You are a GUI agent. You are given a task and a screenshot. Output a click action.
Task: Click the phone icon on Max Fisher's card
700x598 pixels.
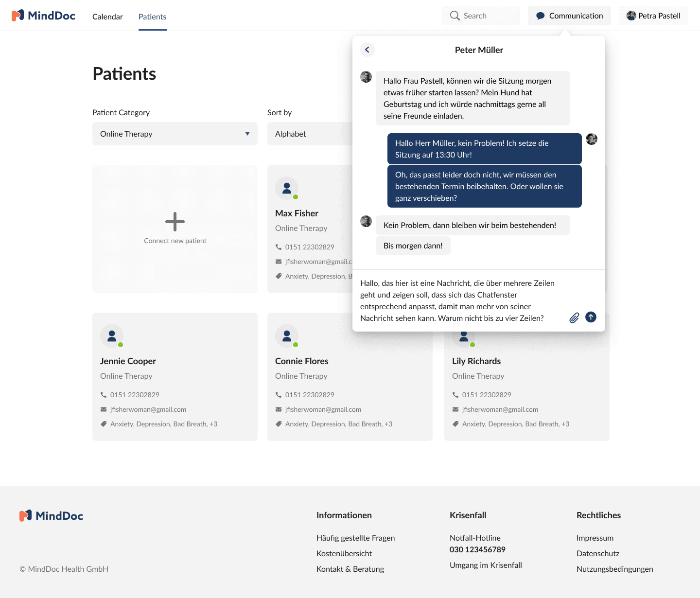tap(279, 247)
